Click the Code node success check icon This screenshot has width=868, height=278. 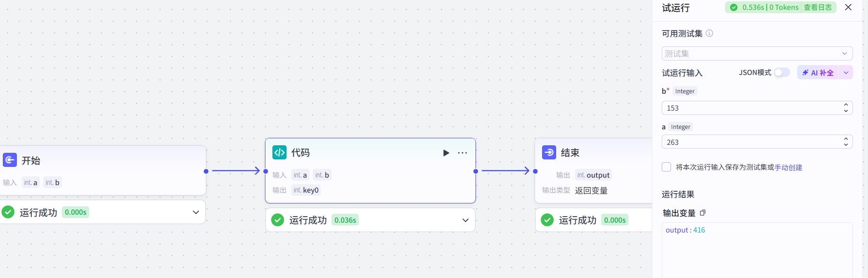[278, 220]
